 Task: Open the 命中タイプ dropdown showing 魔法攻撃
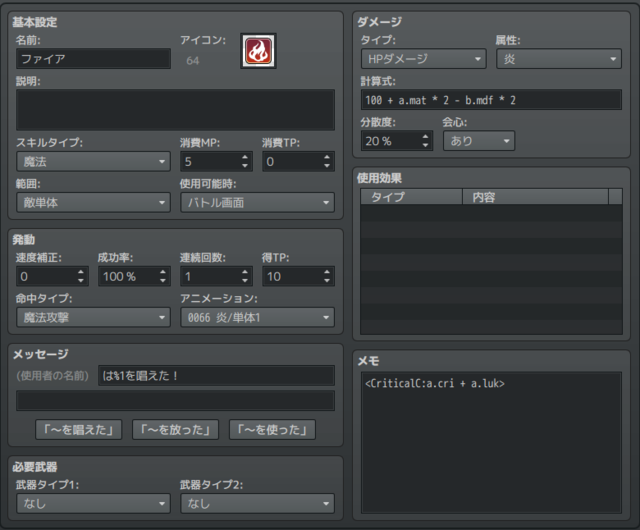coord(93,317)
